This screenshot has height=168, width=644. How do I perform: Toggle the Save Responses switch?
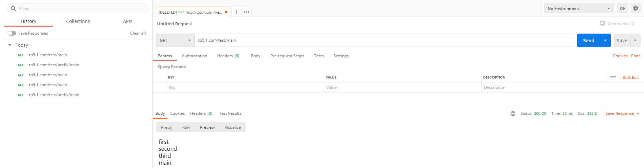[12, 33]
